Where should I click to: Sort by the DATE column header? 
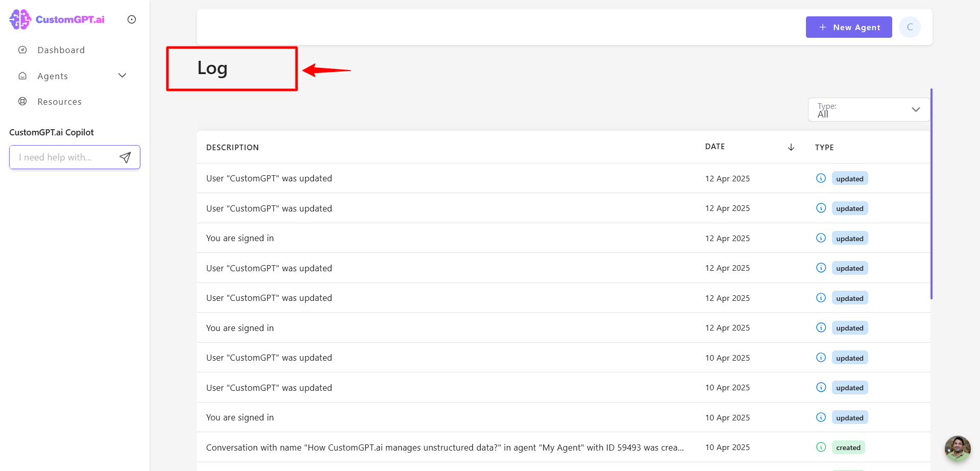click(x=715, y=147)
